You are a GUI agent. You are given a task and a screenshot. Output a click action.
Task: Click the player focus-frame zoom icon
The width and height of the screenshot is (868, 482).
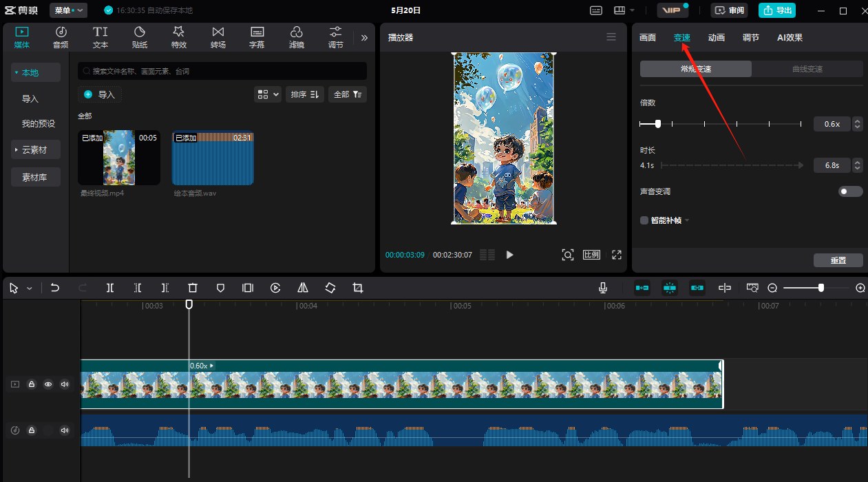click(568, 255)
